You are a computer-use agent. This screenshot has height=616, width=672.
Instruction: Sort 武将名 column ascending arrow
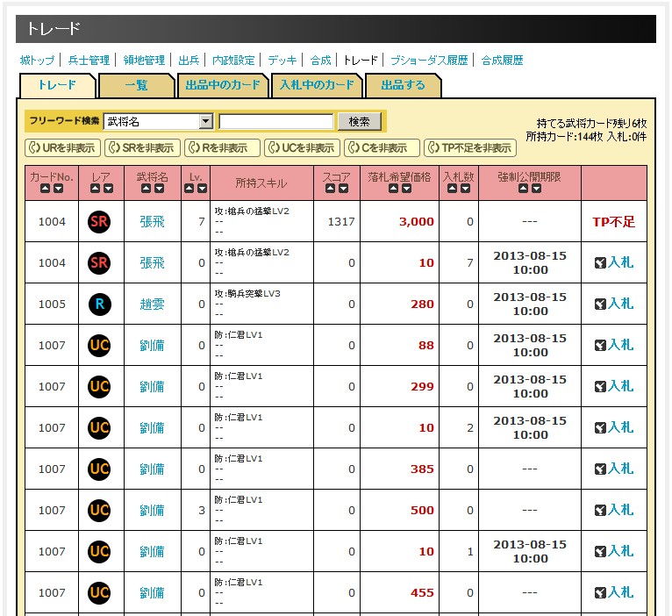tap(146, 189)
